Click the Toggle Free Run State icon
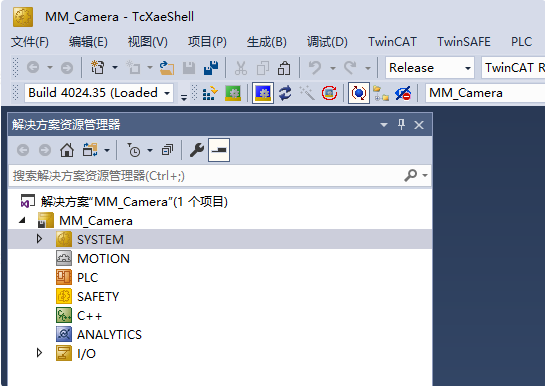Viewport: 545px width, 386px height. point(329,93)
